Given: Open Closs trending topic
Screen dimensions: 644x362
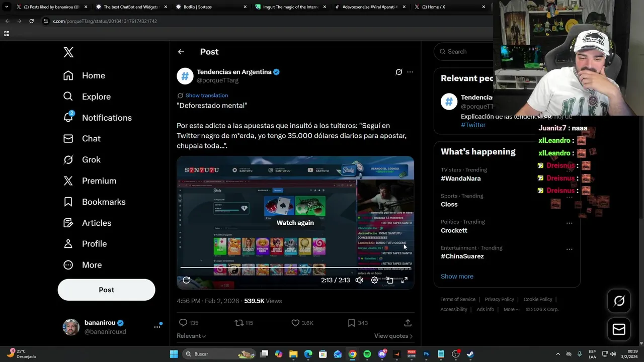Looking at the screenshot, I should click(449, 204).
